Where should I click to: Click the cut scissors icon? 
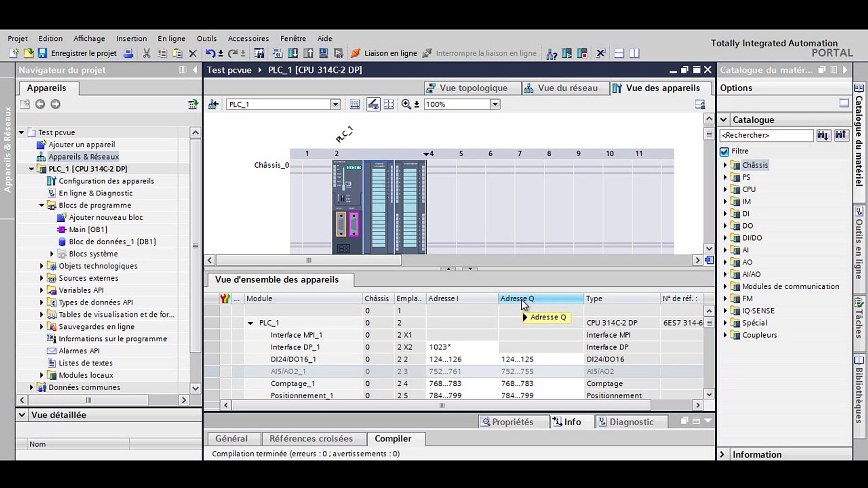click(x=146, y=53)
